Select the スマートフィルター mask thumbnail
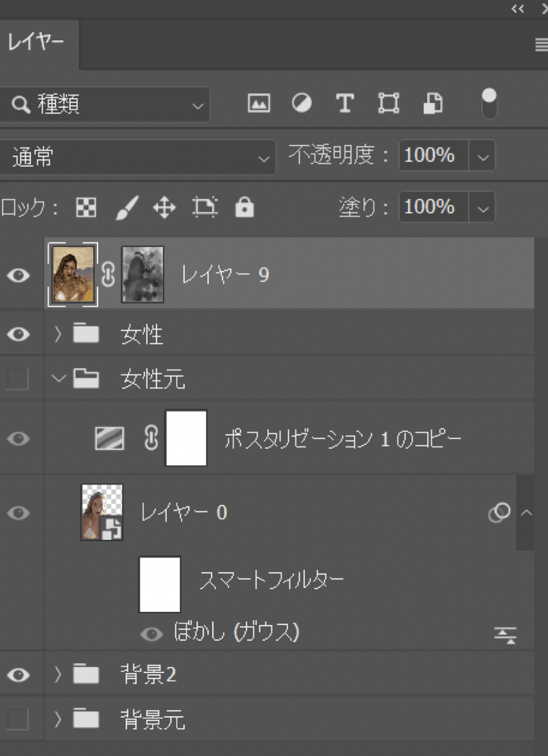Screen dimensions: 548x756 160,584
